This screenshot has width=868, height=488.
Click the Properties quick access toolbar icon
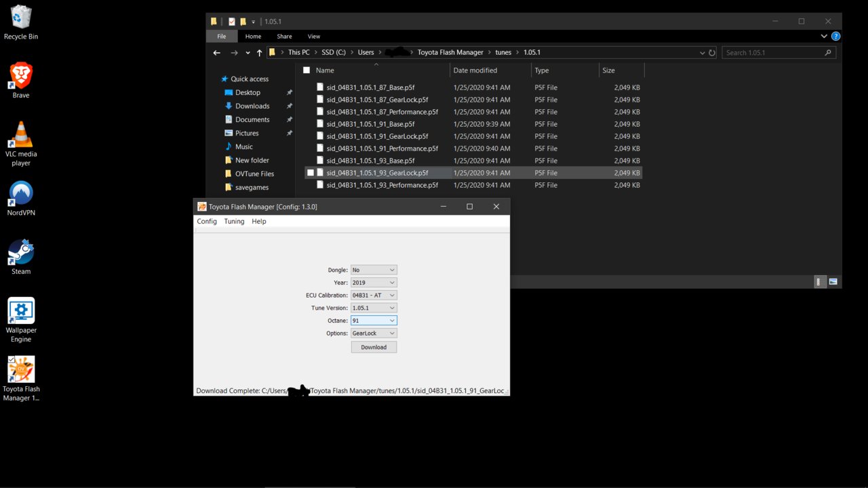coord(232,22)
